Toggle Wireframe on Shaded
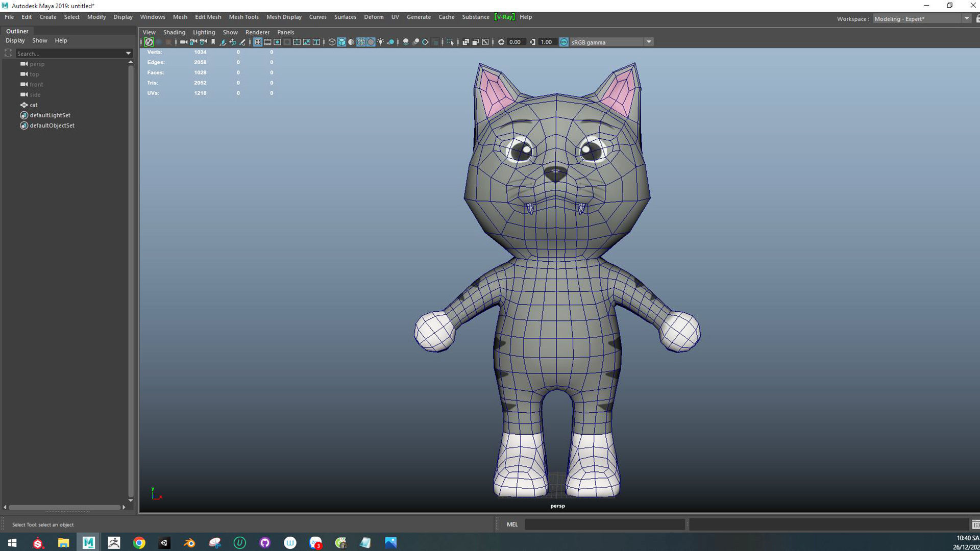The width and height of the screenshot is (980, 551). (361, 42)
